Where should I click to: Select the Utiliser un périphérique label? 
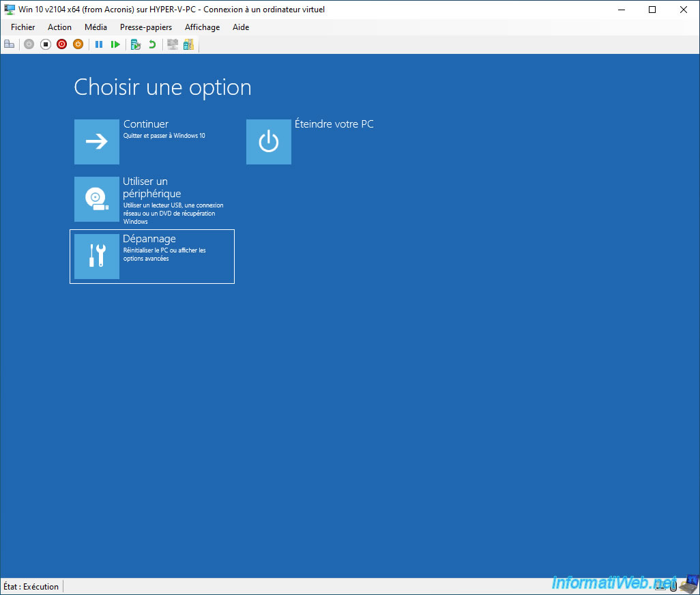151,188
